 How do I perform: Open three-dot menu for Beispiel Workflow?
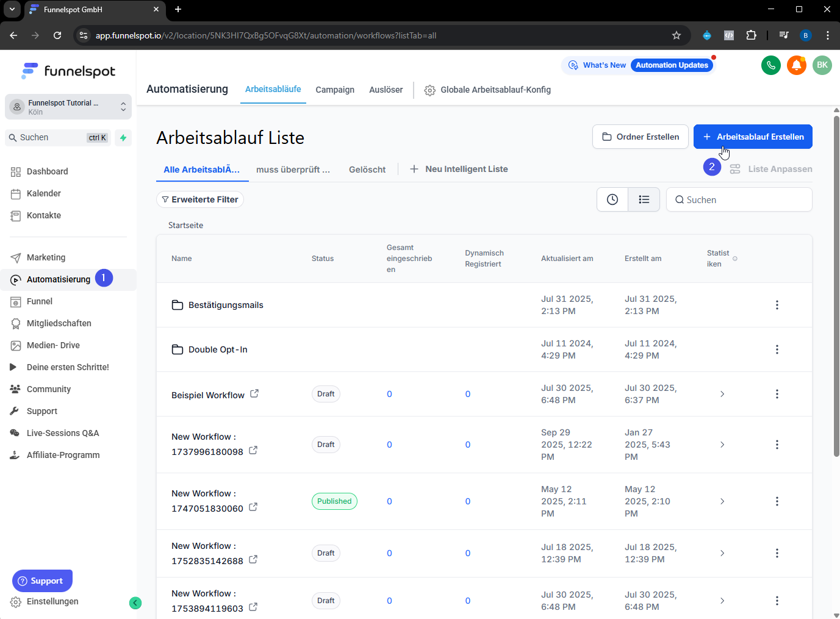(777, 394)
